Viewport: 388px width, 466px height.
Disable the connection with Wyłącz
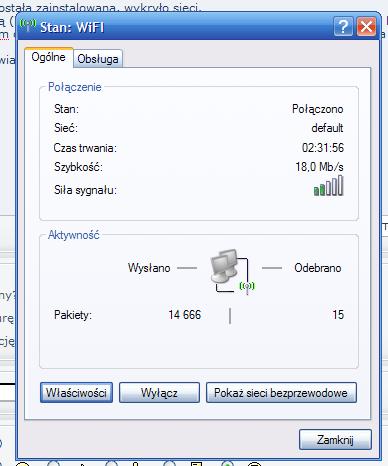(159, 393)
